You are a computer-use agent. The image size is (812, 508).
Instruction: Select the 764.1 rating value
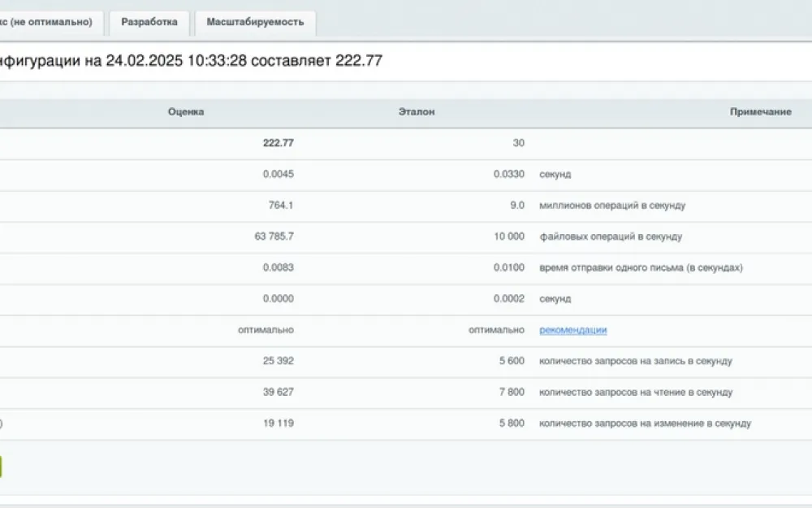(279, 206)
